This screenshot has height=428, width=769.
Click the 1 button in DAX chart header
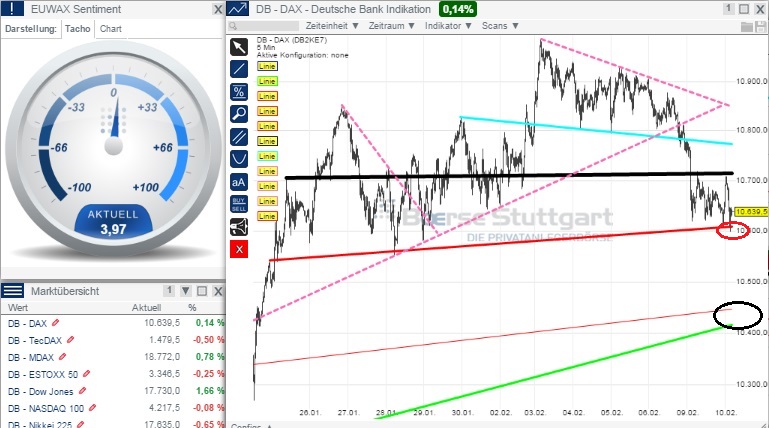(x=728, y=9)
